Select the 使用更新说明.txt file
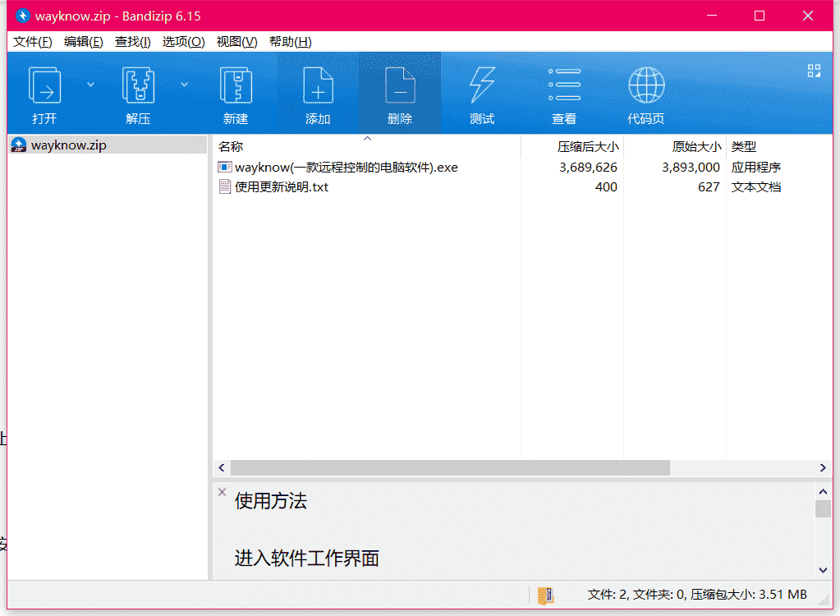 coord(282,187)
